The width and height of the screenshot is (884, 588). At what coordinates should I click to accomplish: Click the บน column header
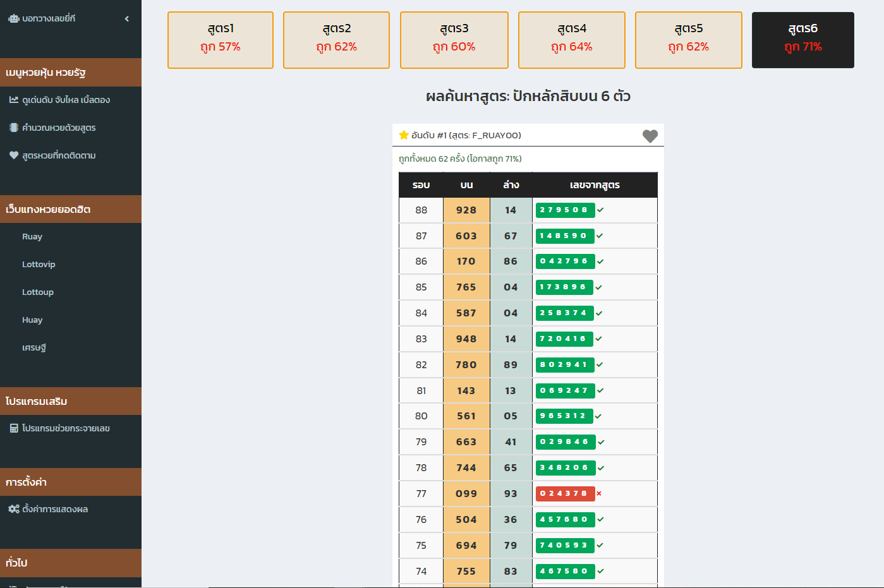pyautogui.click(x=466, y=185)
